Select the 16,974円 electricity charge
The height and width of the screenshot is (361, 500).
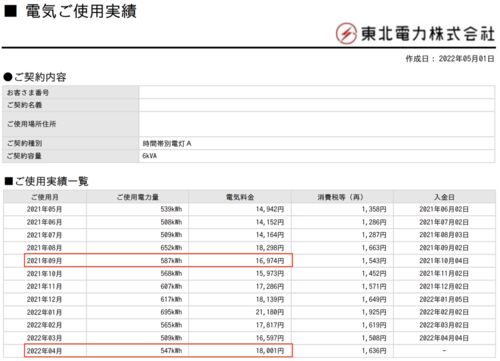270,261
